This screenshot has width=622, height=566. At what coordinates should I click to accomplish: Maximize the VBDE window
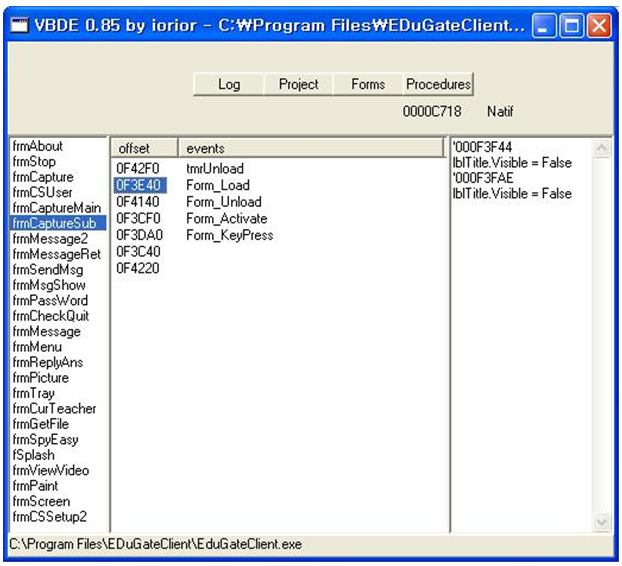pos(571,25)
